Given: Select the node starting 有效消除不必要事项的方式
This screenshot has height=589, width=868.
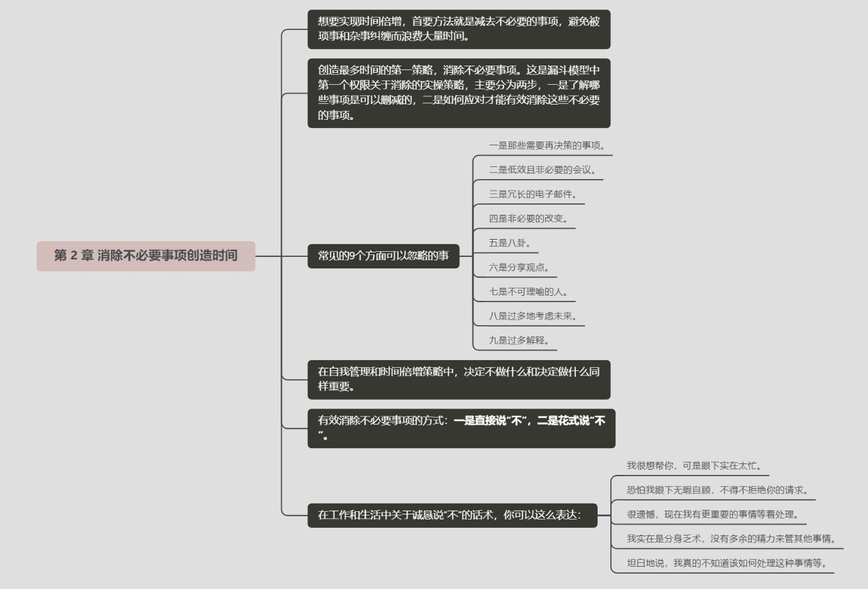Looking at the screenshot, I should tap(461, 428).
